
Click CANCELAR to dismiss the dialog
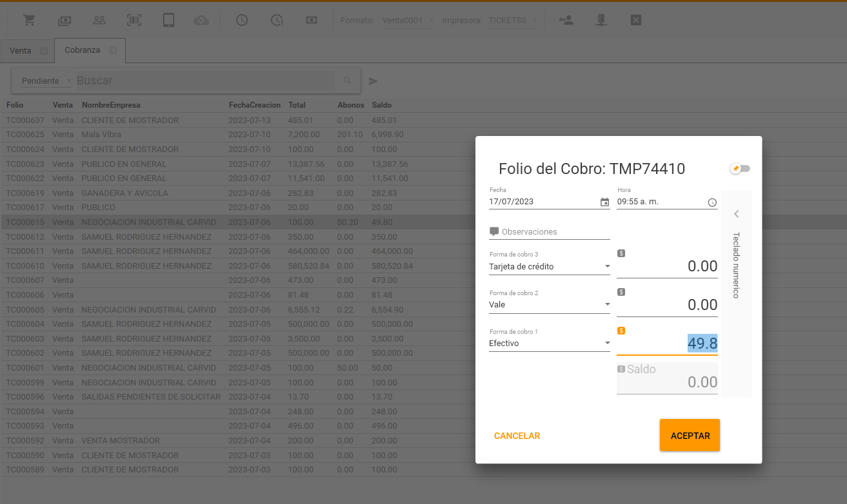coord(517,436)
